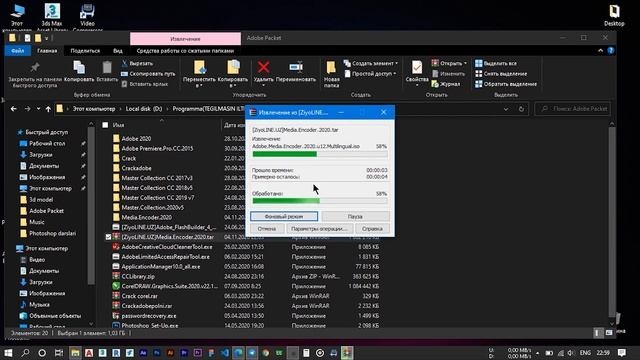Click Invert selection (Обратить выделение)
The width and height of the screenshot is (640, 360).
506,84
